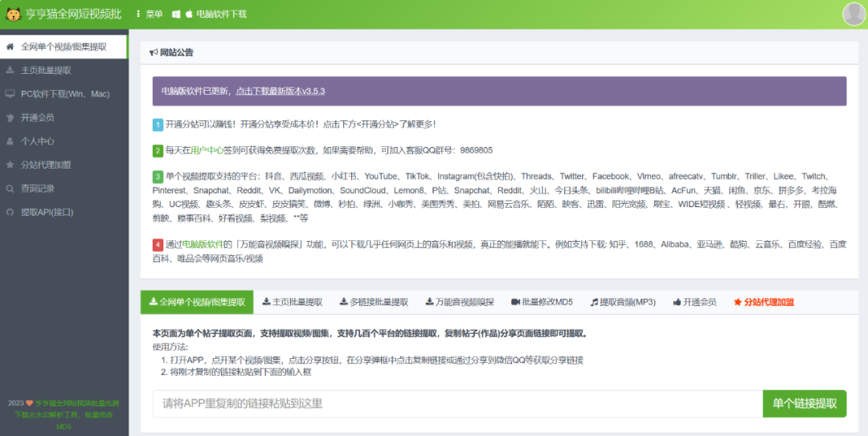Click camera icon on 批量修改MD5 tab
The width and height of the screenshot is (868, 436).
coord(516,302)
